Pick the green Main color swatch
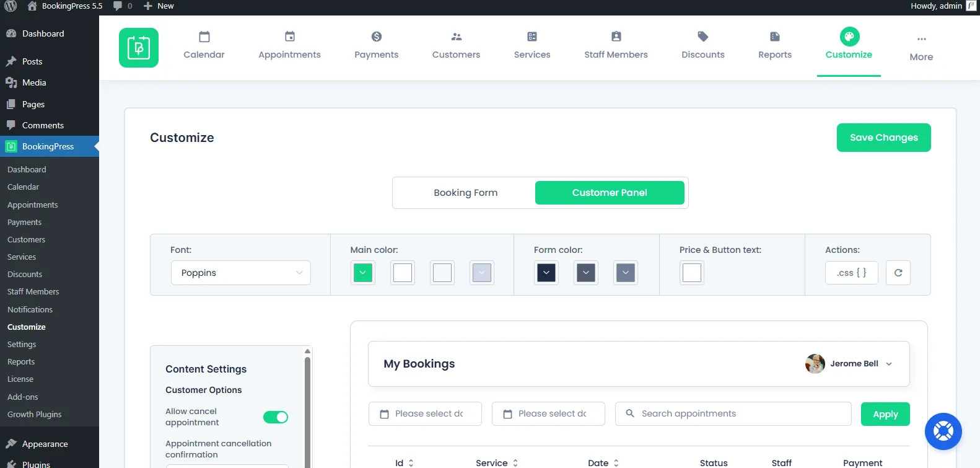This screenshot has height=468, width=980. pyautogui.click(x=363, y=273)
